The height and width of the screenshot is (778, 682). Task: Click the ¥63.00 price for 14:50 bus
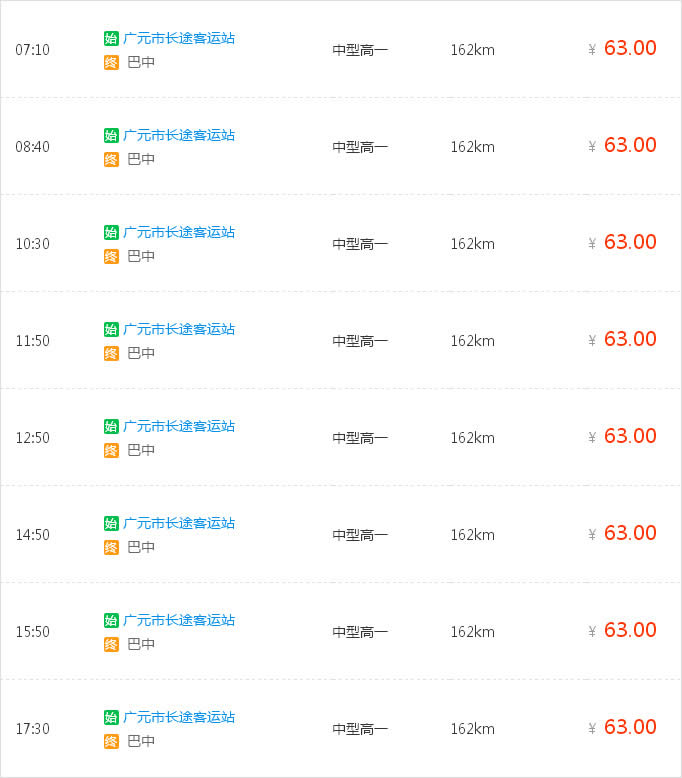622,533
